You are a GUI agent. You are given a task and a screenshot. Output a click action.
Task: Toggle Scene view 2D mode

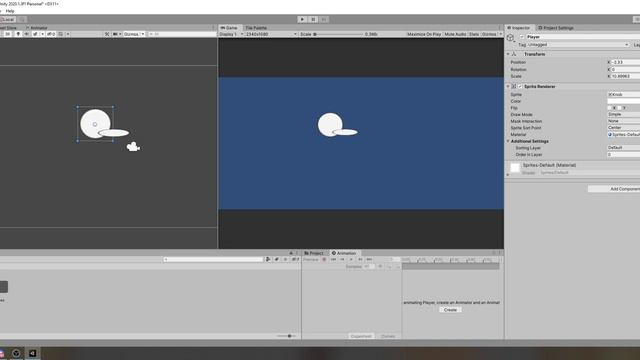click(x=7, y=34)
